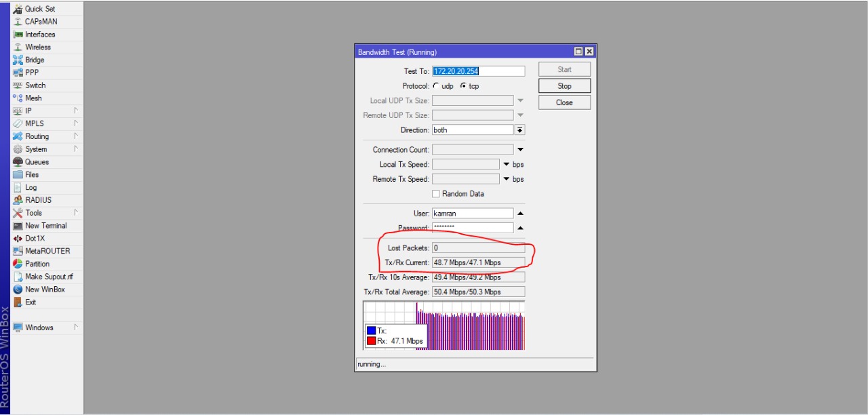This screenshot has height=415, width=868.
Task: Click the Close button in Bandwidth Test
Action: pos(564,102)
